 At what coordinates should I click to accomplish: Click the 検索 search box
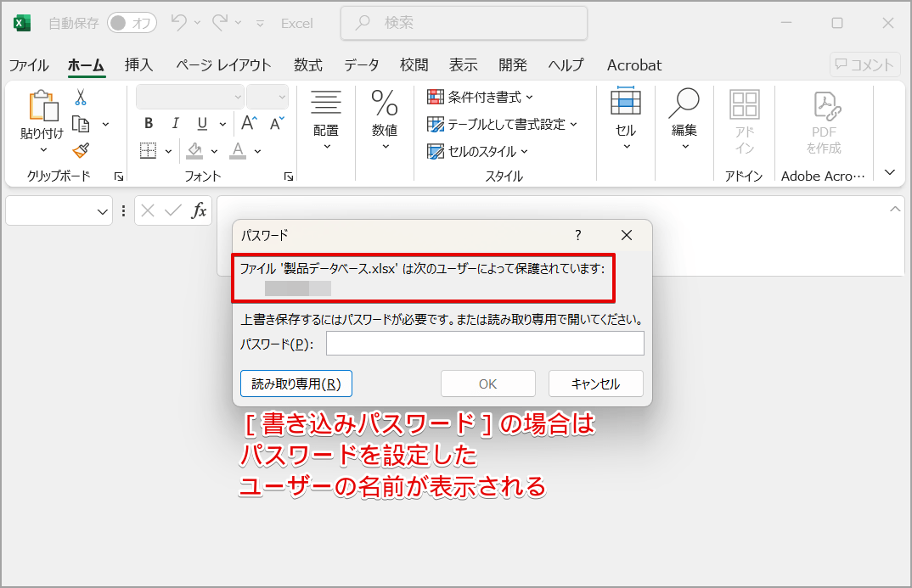coord(464,23)
